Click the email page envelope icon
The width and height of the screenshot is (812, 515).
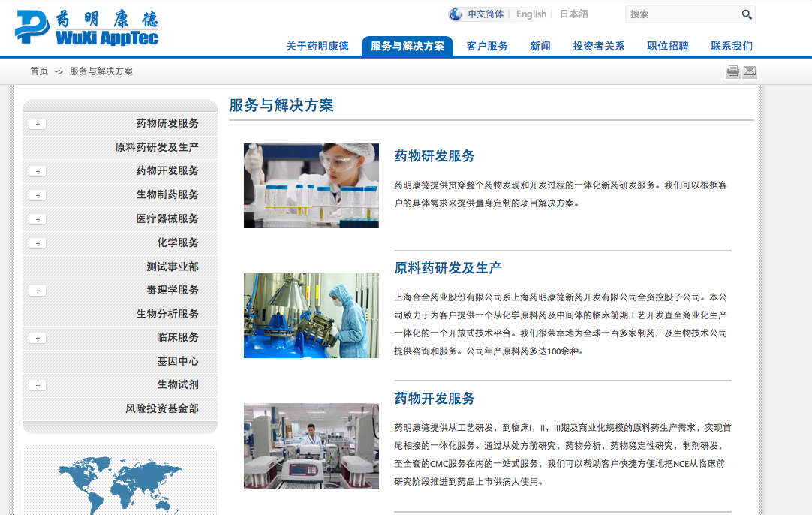750,71
